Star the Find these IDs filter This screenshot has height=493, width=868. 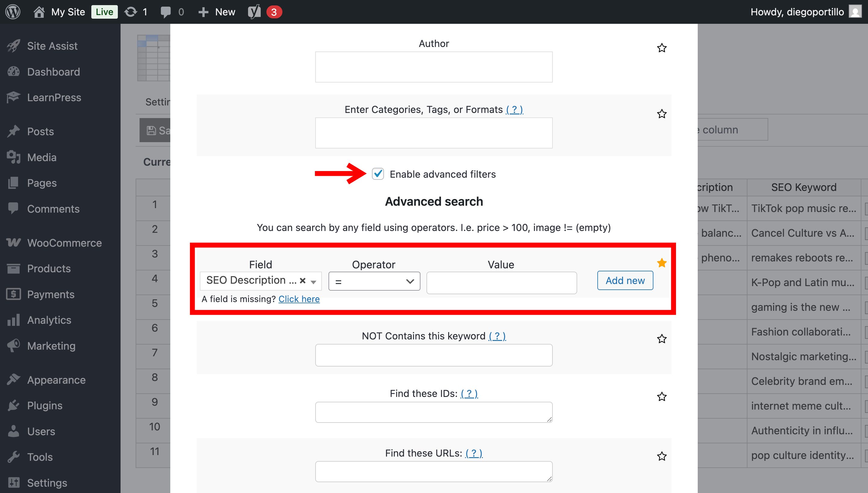662,397
